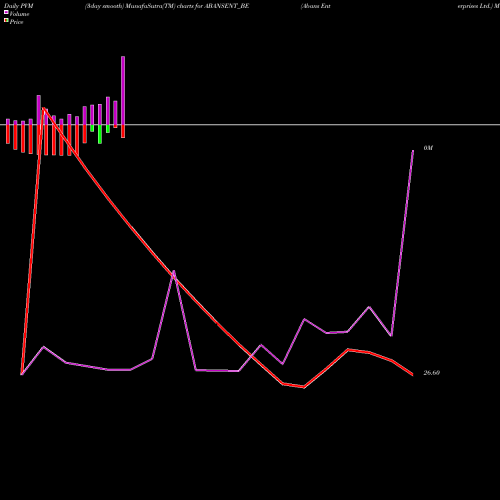
Task: Click the 0M volume value label
Action: [x=428, y=148]
